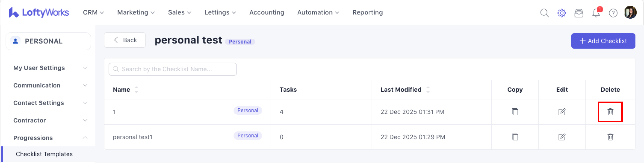Sort table by Name column

pyautogui.click(x=136, y=90)
